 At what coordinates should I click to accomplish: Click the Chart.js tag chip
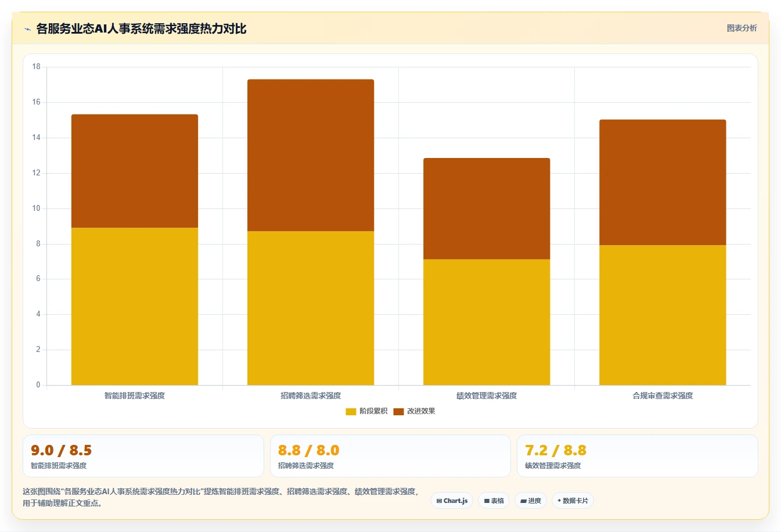[452, 501]
